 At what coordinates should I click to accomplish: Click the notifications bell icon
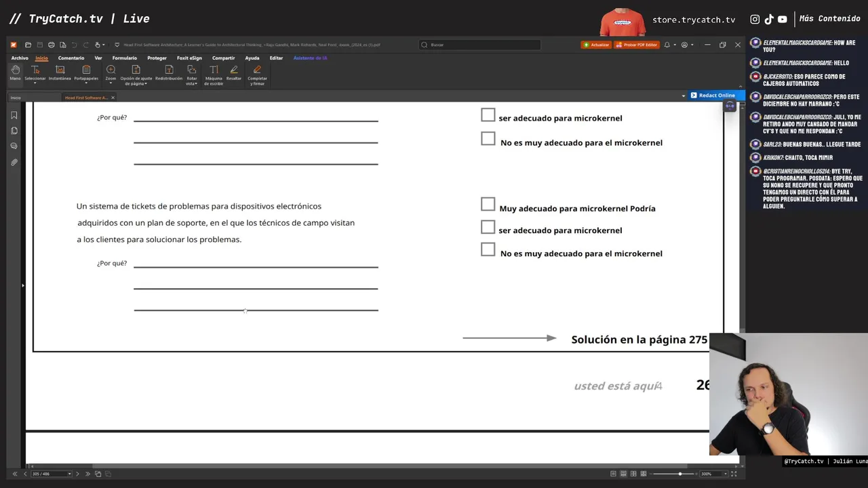click(x=667, y=45)
